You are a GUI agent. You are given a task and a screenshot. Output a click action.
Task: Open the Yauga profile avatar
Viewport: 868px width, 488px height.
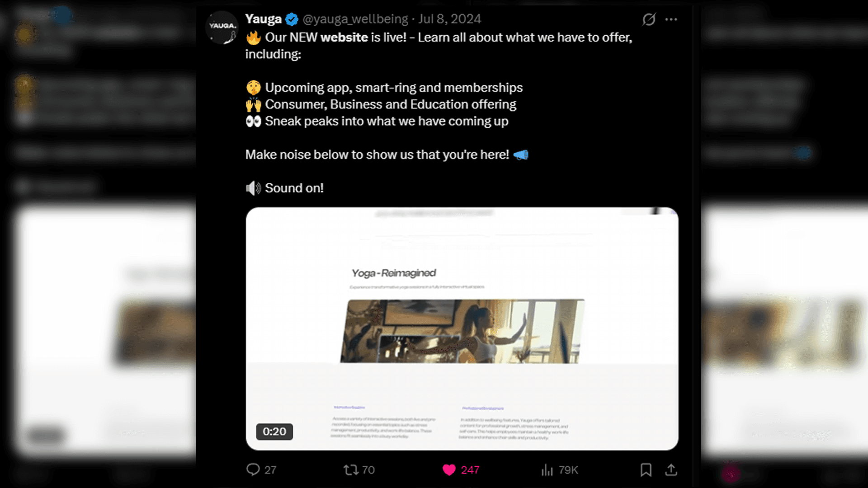(x=222, y=28)
